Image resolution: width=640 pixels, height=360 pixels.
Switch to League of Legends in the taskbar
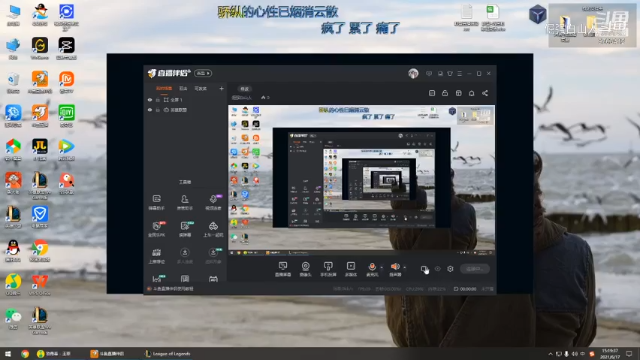168,354
